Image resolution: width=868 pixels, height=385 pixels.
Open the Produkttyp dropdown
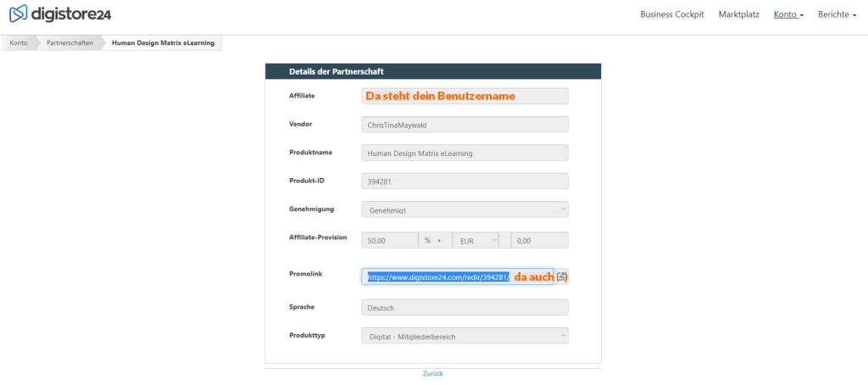pyautogui.click(x=465, y=337)
